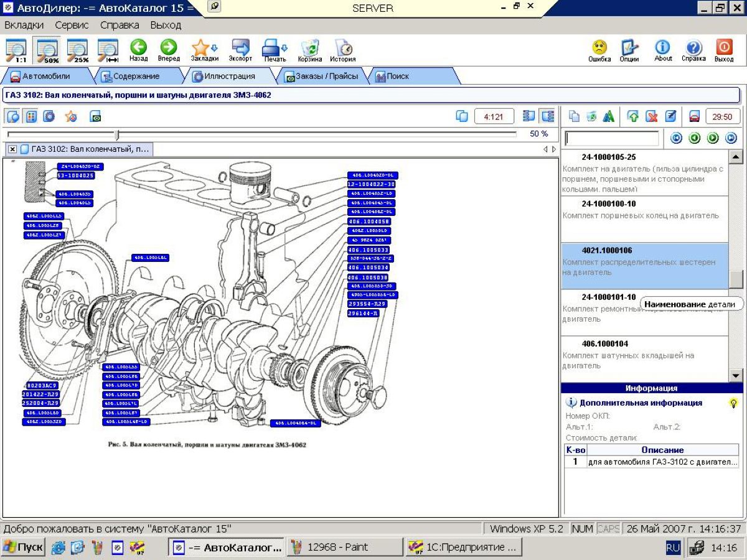The image size is (747, 560).
Task: Open the Сервис menu
Action: (x=72, y=26)
